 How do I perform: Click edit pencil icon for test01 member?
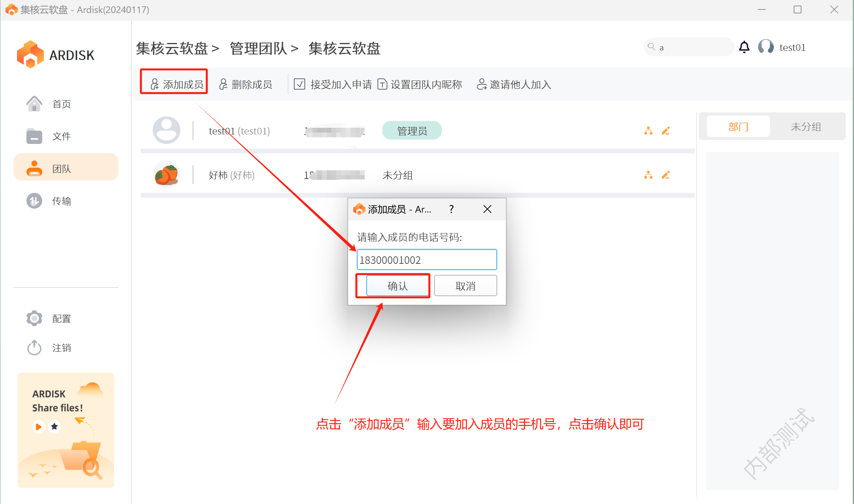(666, 131)
